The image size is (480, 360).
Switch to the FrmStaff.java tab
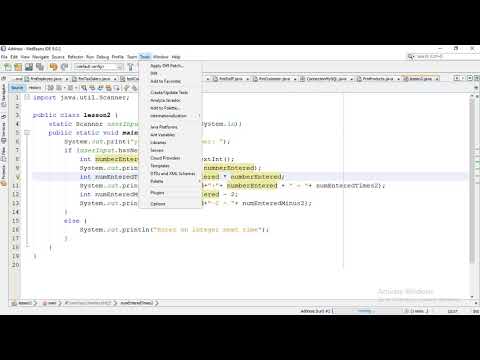coord(231,79)
